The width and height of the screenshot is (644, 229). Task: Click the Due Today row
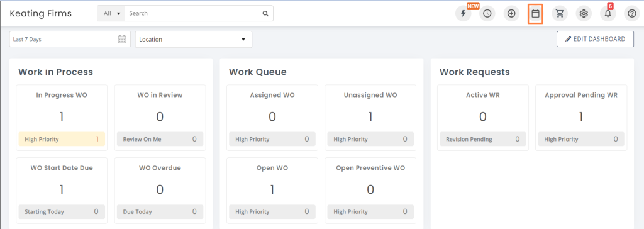[x=160, y=212]
